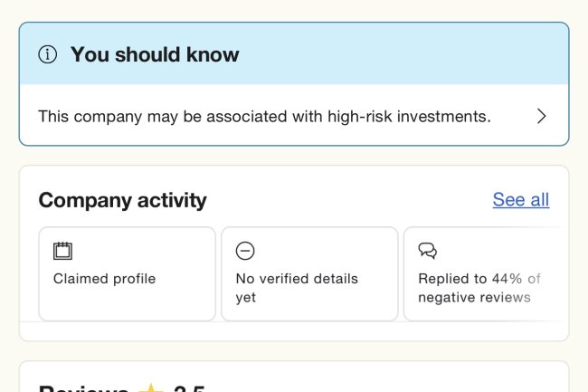Click the divider line below the activity cards
This screenshot has width=588, height=392.
[294, 321]
